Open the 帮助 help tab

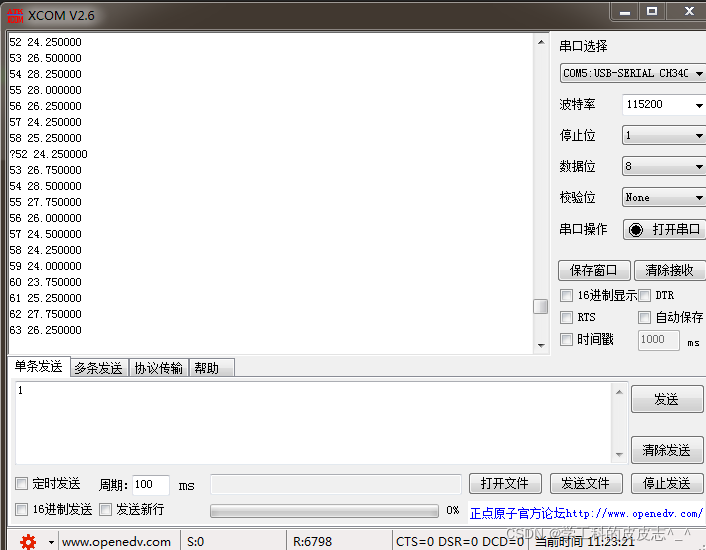[x=212, y=368]
